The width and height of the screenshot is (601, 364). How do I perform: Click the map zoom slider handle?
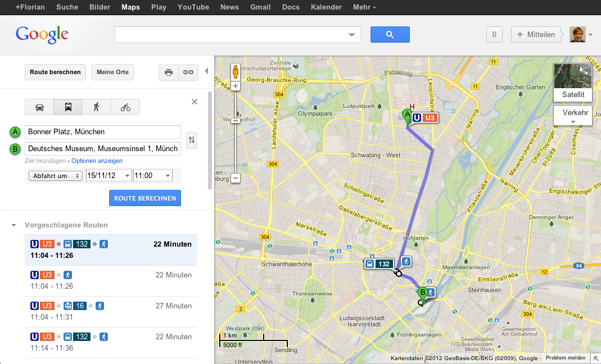(x=236, y=121)
